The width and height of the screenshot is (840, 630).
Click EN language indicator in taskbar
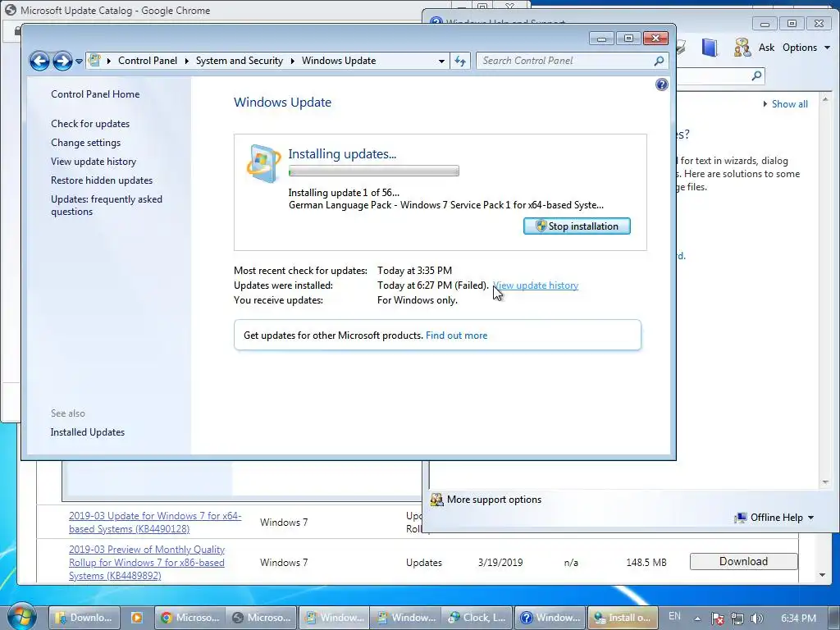(x=674, y=616)
